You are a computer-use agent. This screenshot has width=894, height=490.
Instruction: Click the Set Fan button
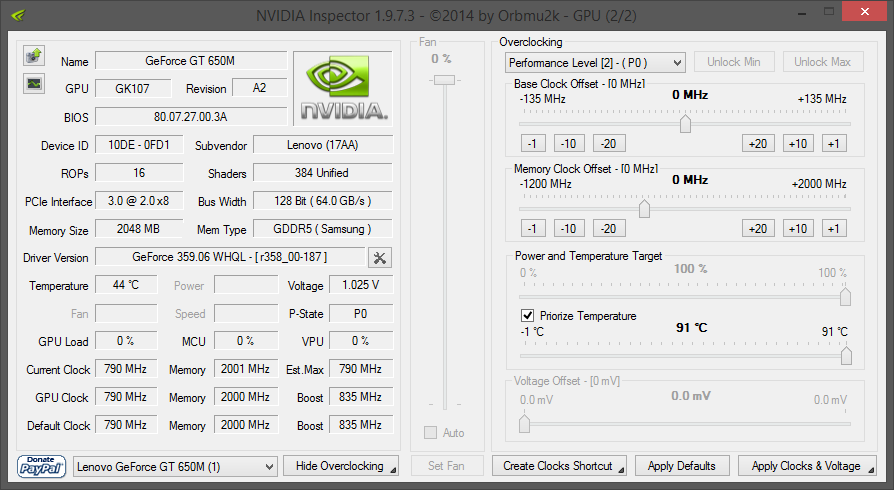[x=447, y=466]
